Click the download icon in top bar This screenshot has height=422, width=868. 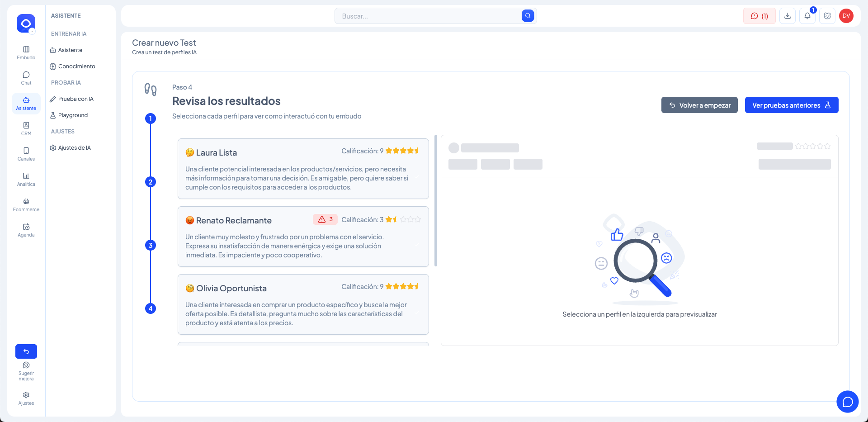click(x=788, y=16)
